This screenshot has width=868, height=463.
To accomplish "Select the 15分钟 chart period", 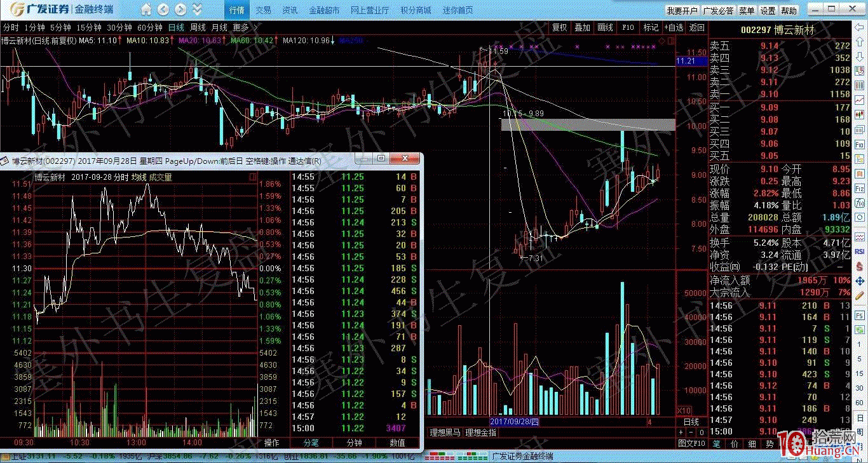I will tap(89, 27).
